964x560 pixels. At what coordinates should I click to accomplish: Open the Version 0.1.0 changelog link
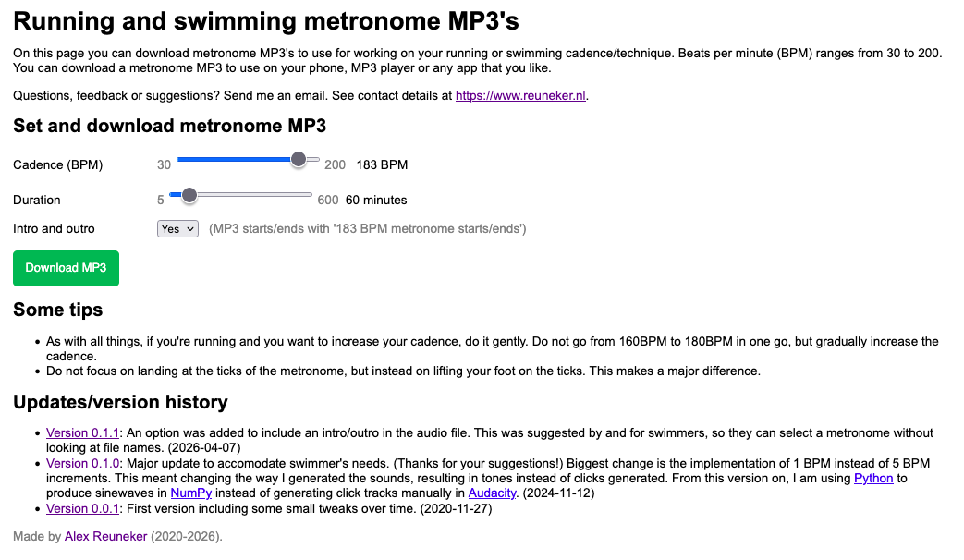[82, 464]
